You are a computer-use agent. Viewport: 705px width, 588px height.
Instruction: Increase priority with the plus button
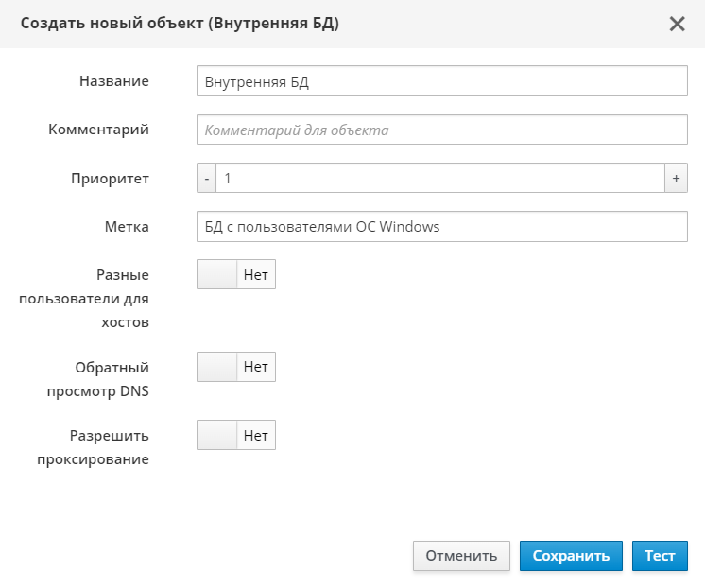click(676, 178)
